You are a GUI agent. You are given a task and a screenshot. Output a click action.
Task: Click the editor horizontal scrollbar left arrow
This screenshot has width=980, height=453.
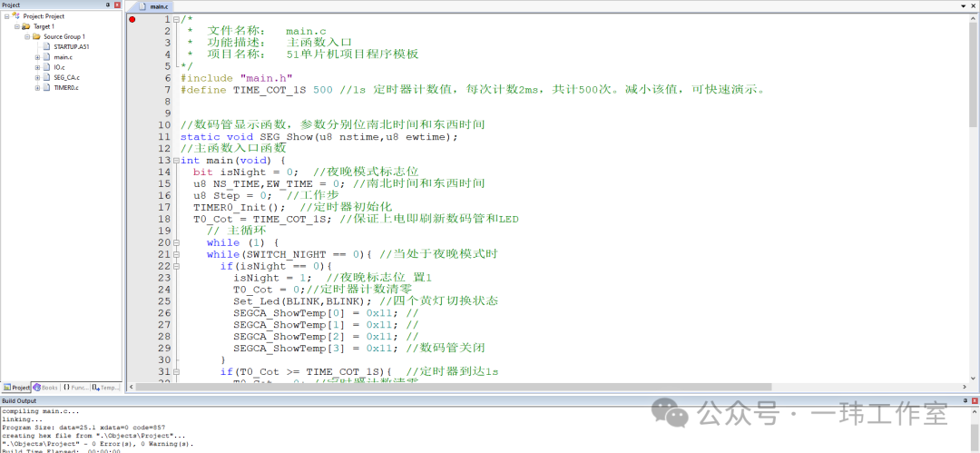[x=130, y=388]
